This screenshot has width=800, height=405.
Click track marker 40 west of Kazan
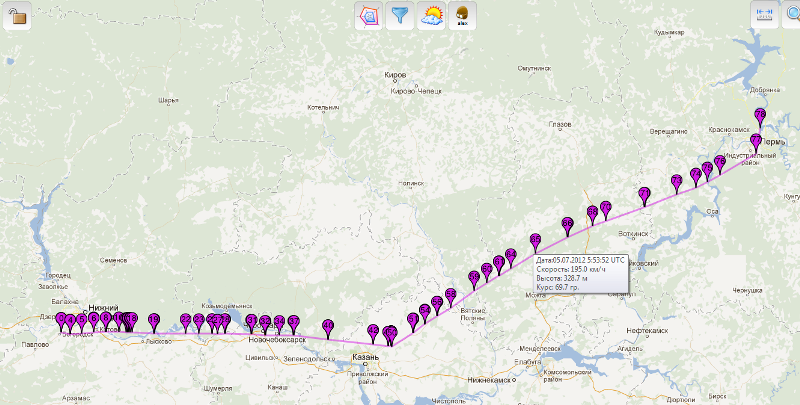tap(327, 326)
